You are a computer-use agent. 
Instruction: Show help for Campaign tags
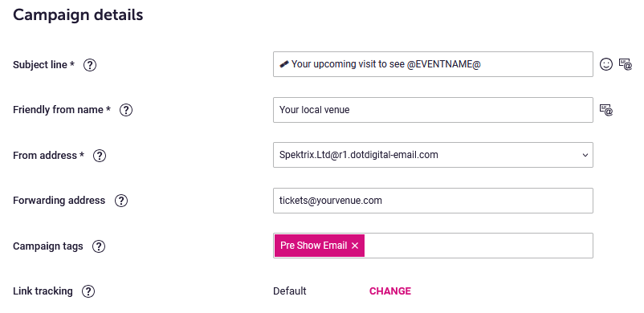pos(99,246)
